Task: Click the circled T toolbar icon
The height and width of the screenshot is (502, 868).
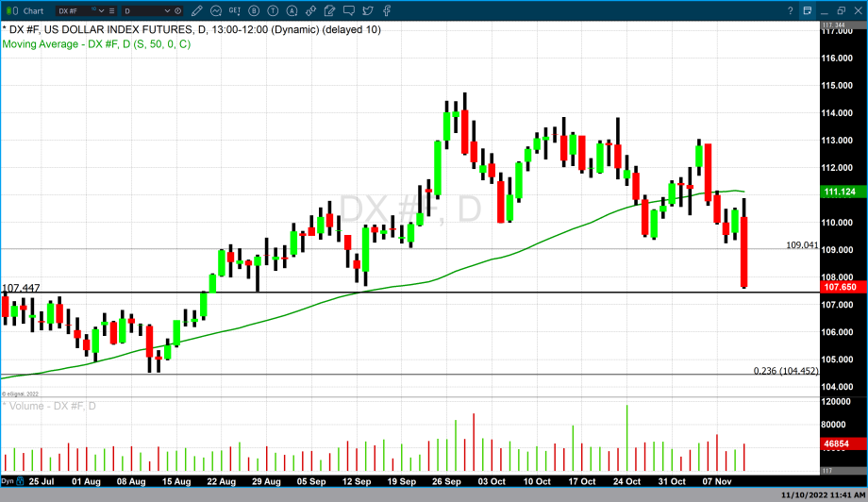Action: 273,10
